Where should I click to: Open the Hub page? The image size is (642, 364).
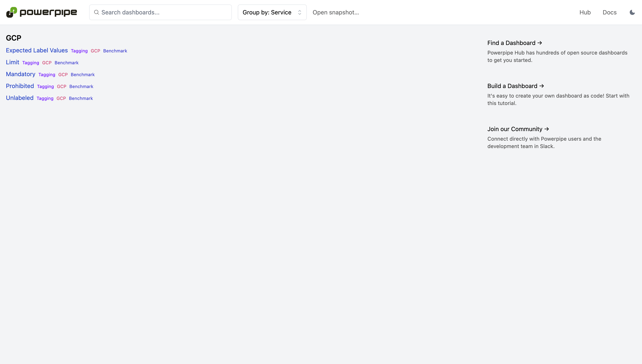pyautogui.click(x=585, y=12)
